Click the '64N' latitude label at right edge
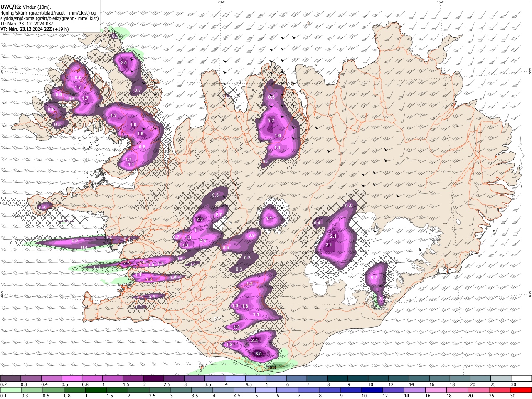 (530, 294)
